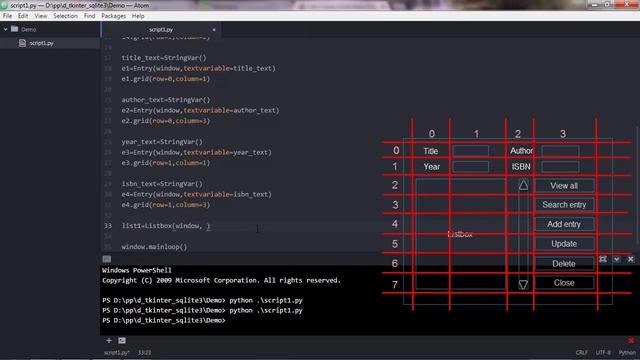Click the line 'e3=Entry(window,textvariable=year_text)'

(196, 152)
